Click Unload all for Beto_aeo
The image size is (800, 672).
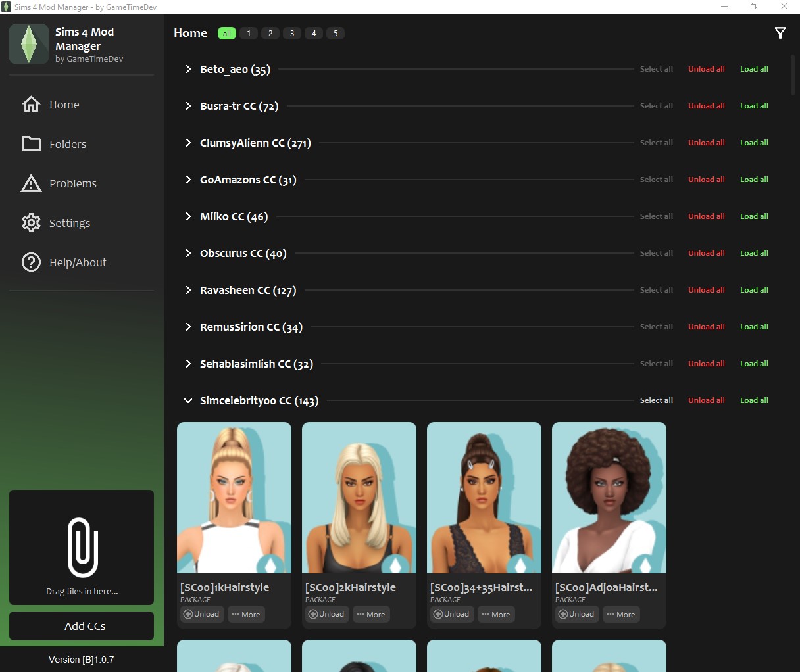coord(707,69)
